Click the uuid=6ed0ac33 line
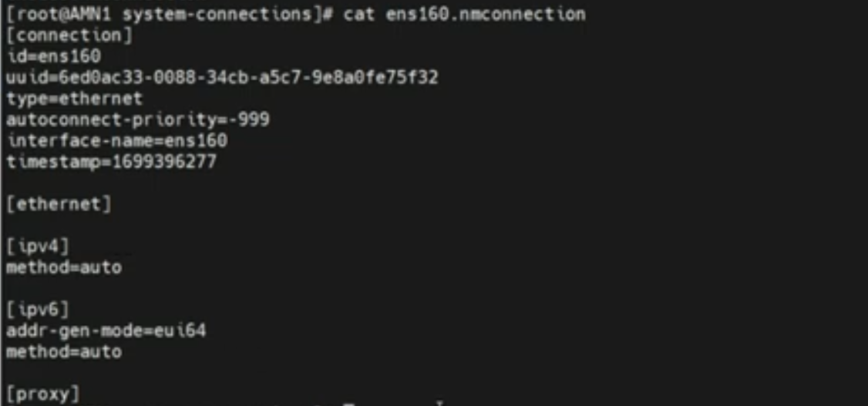 (x=222, y=78)
